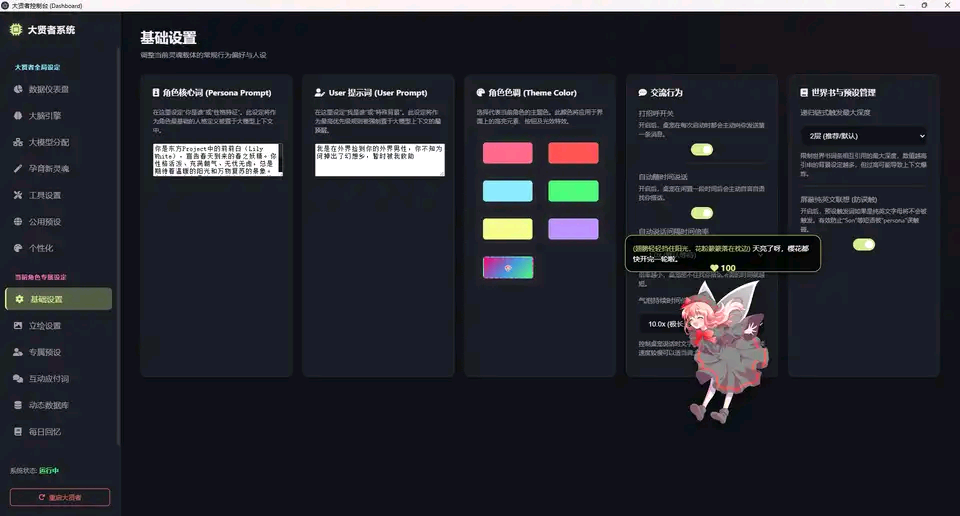This screenshot has width=960, height=516.
Task: Click the 动态数据库 database icon
Action: pyautogui.click(x=18, y=405)
